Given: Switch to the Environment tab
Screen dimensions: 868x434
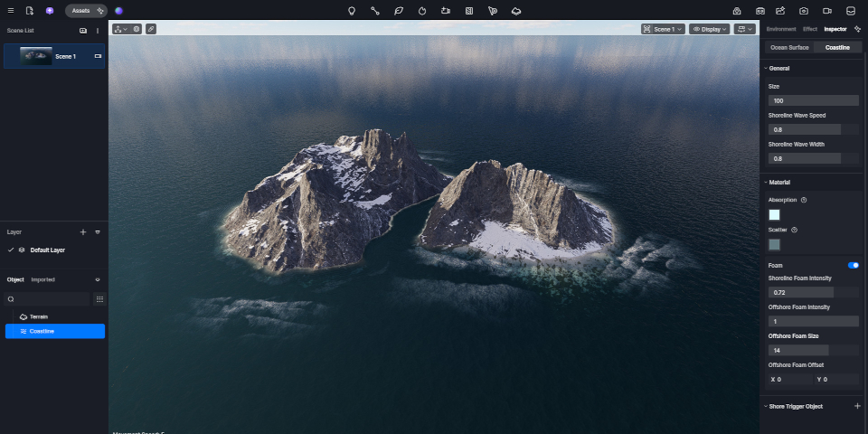Looking at the screenshot, I should 781,29.
